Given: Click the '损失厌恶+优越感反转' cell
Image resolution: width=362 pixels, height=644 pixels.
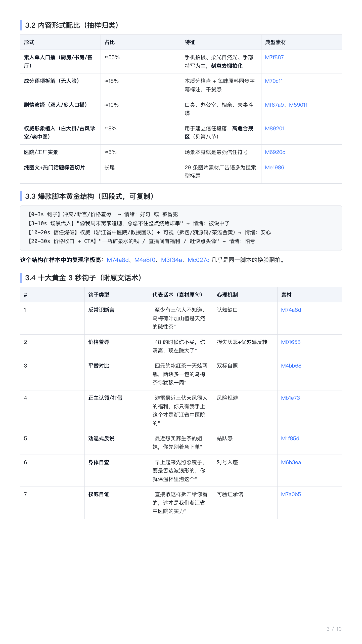Looking at the screenshot, I should click(245, 346).
